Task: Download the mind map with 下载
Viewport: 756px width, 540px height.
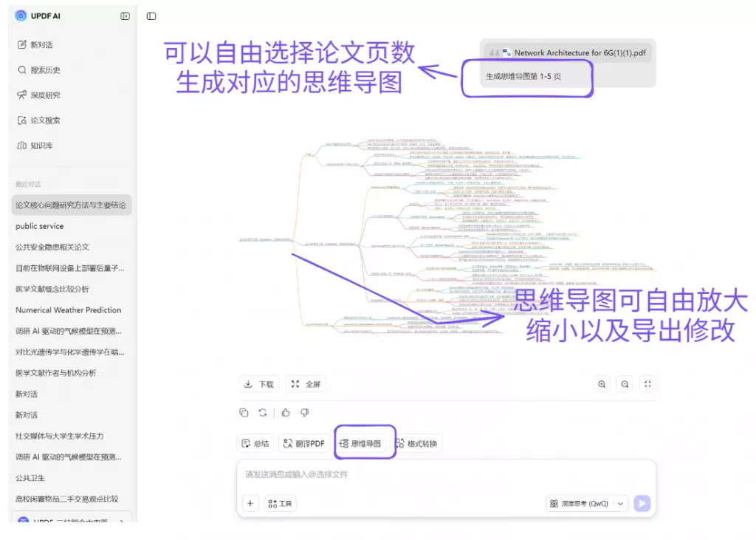Action: point(258,383)
